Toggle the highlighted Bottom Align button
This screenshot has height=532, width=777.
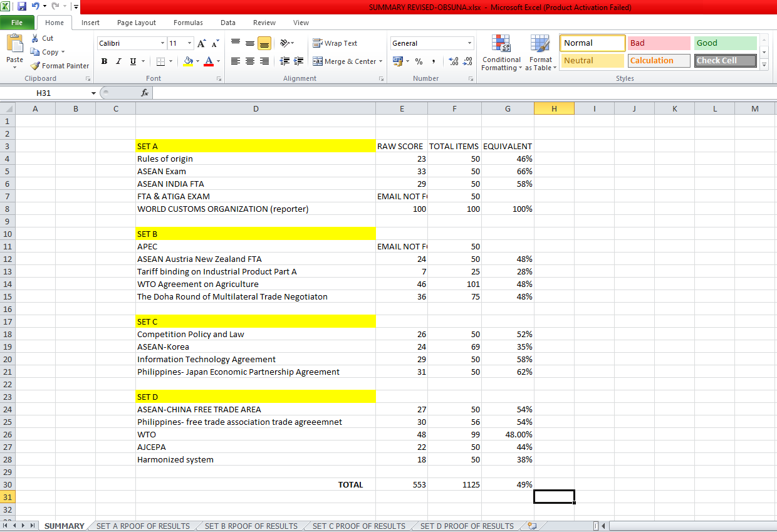pyautogui.click(x=264, y=43)
